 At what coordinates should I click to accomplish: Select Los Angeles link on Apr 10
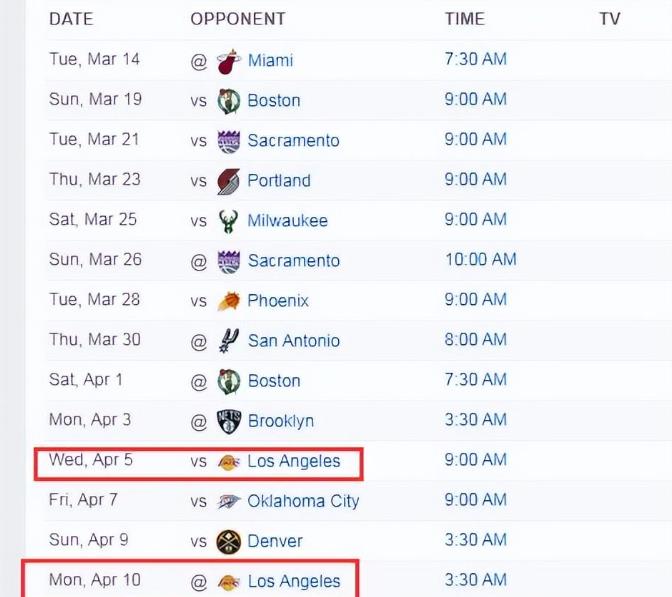click(294, 581)
